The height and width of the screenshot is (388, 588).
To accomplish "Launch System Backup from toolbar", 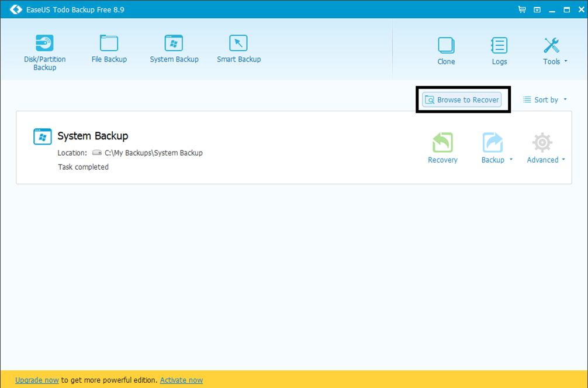I will tap(174, 49).
